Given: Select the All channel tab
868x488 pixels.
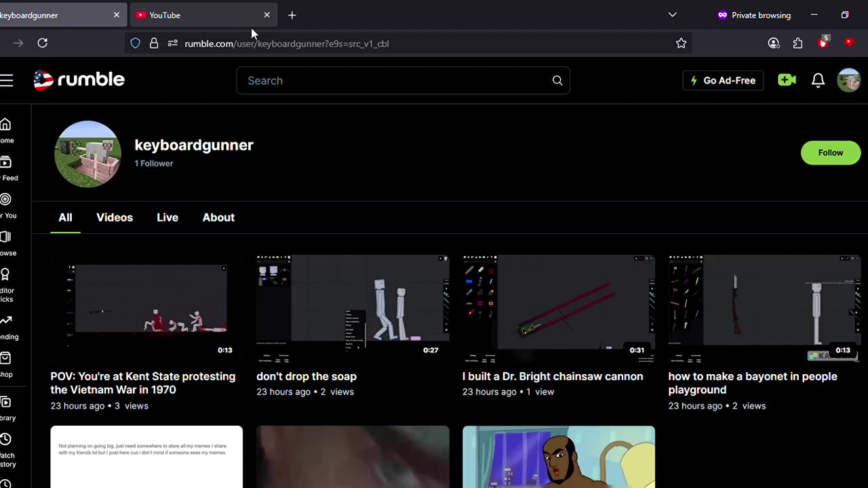Looking at the screenshot, I should [x=65, y=218].
